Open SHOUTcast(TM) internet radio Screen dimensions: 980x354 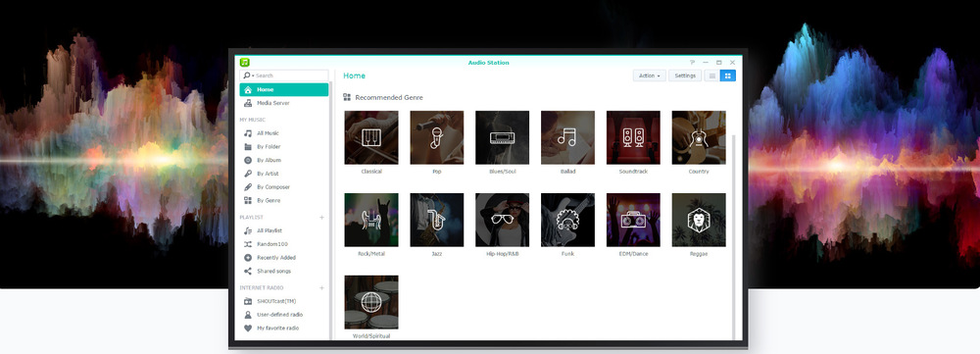coord(284,301)
